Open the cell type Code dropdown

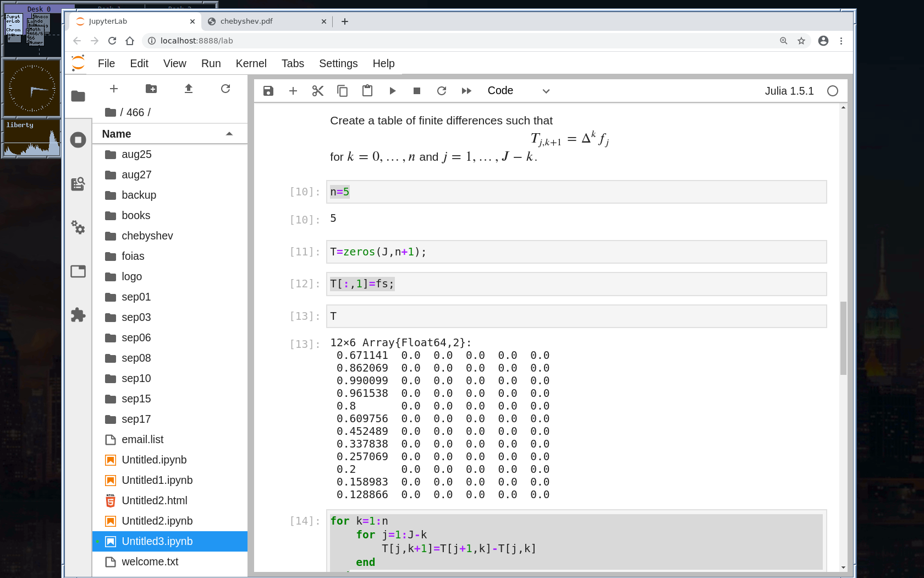[518, 91]
